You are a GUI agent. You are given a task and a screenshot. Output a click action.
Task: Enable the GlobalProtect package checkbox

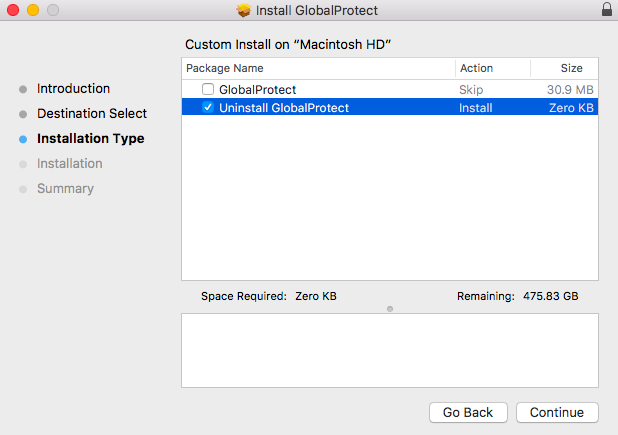(x=208, y=90)
